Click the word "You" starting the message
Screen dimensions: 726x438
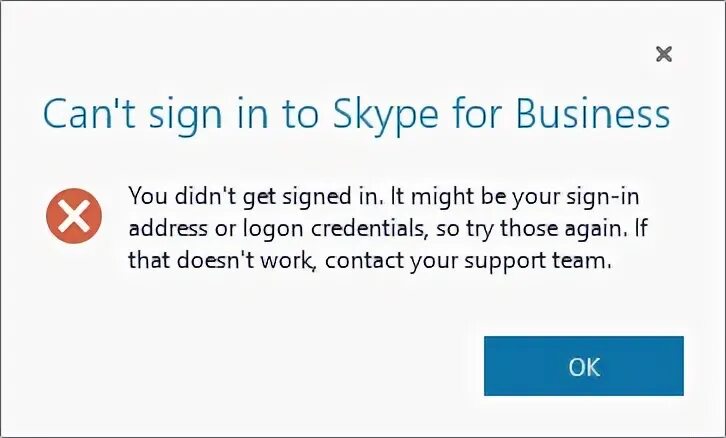click(144, 194)
